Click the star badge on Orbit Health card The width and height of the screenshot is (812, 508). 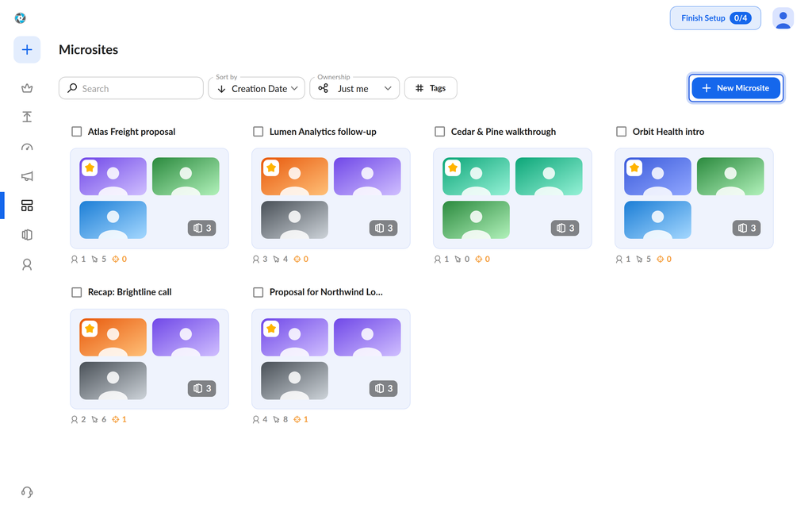point(634,168)
